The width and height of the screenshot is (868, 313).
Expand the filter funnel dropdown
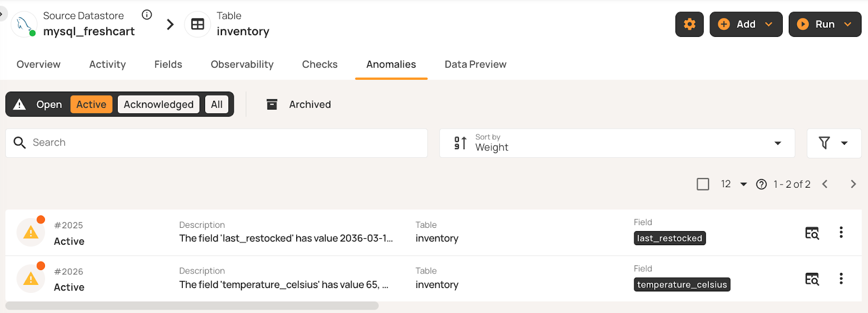(x=834, y=143)
